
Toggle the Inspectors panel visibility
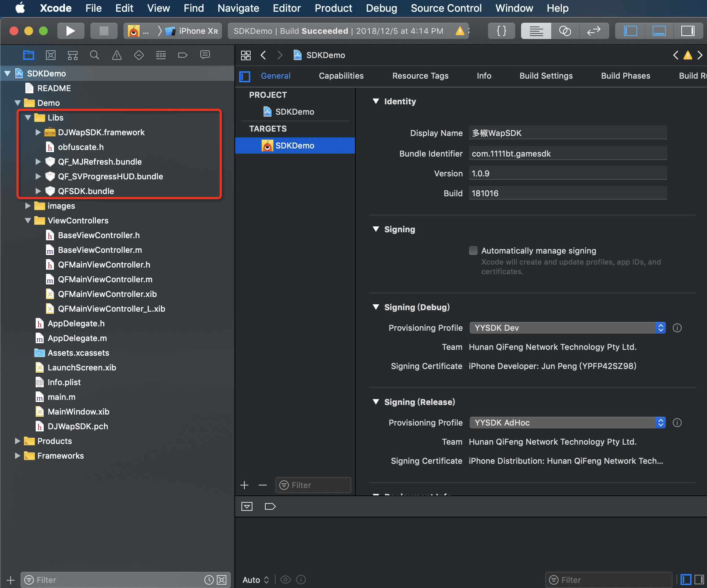tap(688, 31)
